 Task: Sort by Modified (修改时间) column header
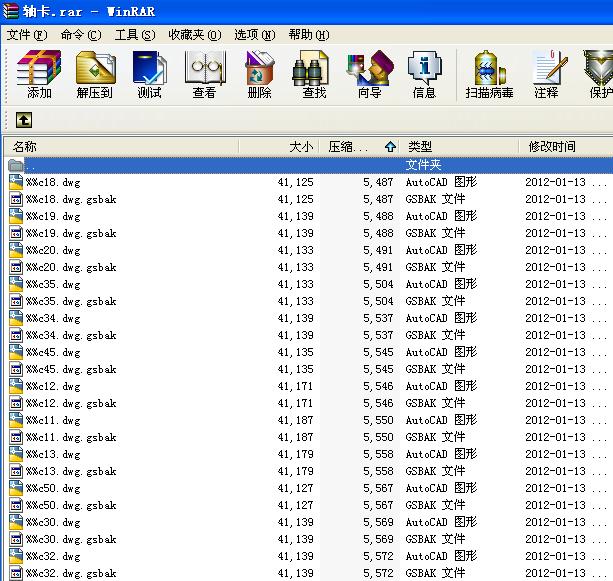[566, 147]
